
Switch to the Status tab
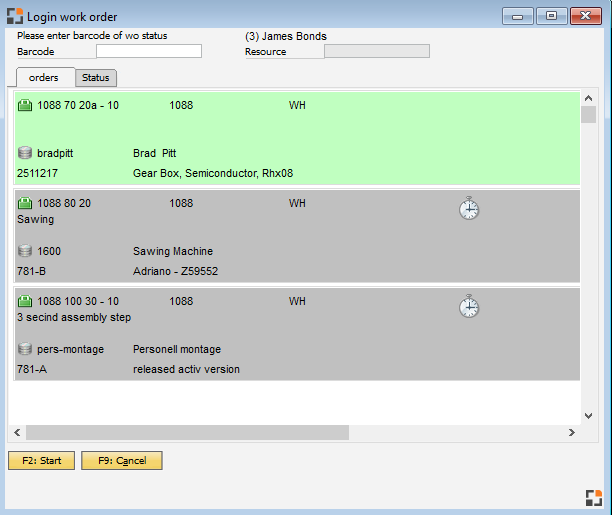[x=96, y=78]
